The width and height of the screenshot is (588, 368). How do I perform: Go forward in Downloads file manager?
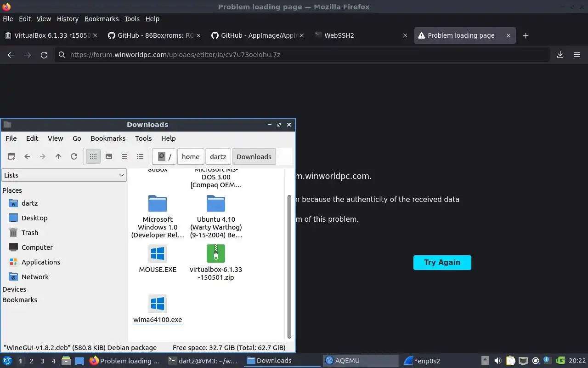point(43,156)
